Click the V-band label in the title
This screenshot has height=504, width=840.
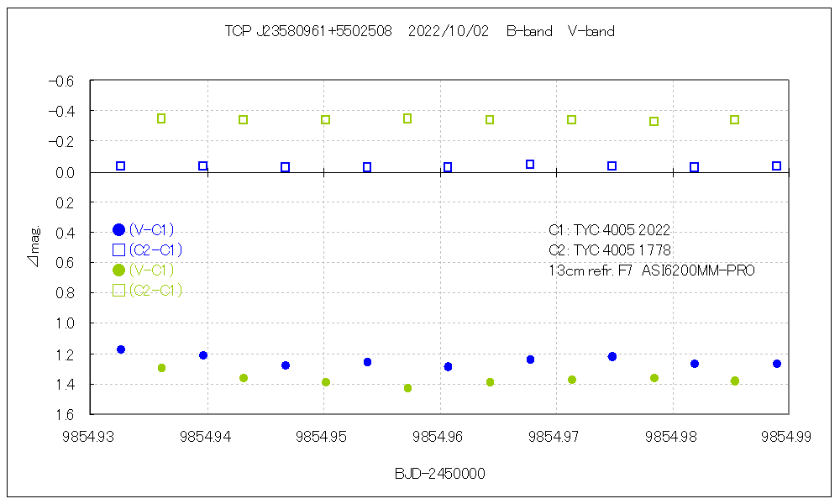[x=591, y=32]
